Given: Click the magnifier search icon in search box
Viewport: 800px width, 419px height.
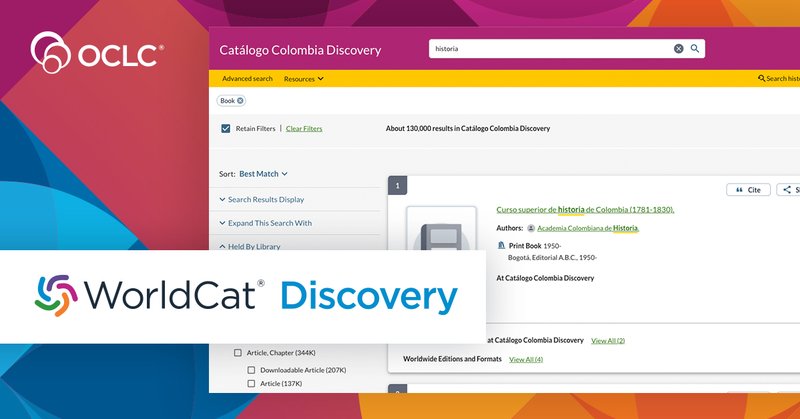Looking at the screenshot, I should [695, 48].
